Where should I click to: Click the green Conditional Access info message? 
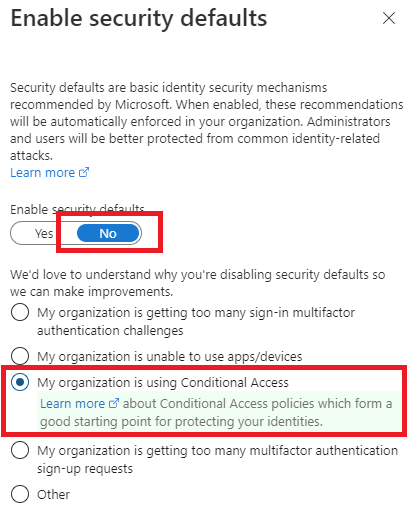219,412
